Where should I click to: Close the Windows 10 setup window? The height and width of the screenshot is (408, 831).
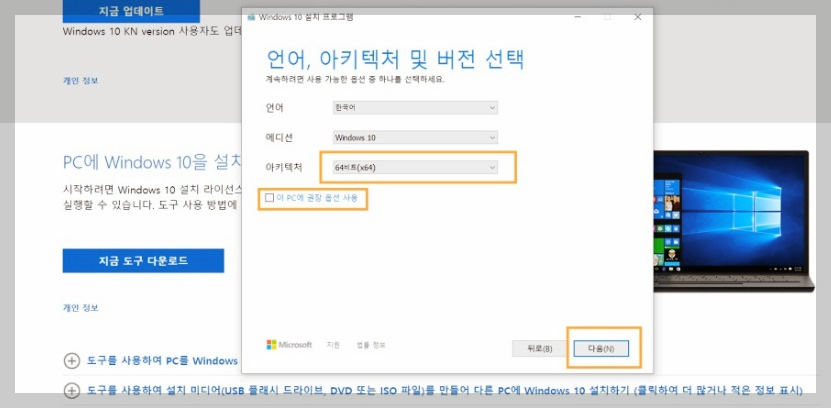pyautogui.click(x=638, y=17)
